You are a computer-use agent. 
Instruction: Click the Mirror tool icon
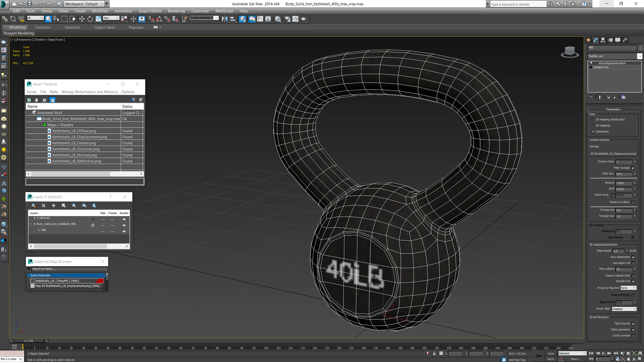(x=224, y=19)
